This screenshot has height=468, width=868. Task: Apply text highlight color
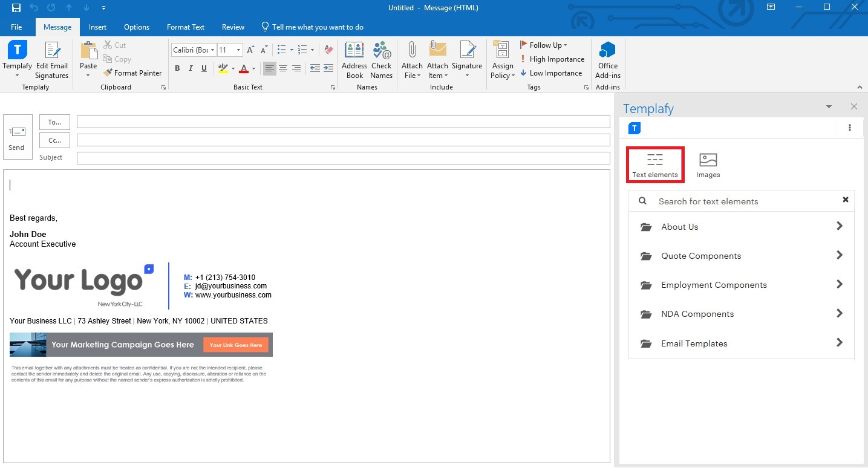[x=223, y=68]
